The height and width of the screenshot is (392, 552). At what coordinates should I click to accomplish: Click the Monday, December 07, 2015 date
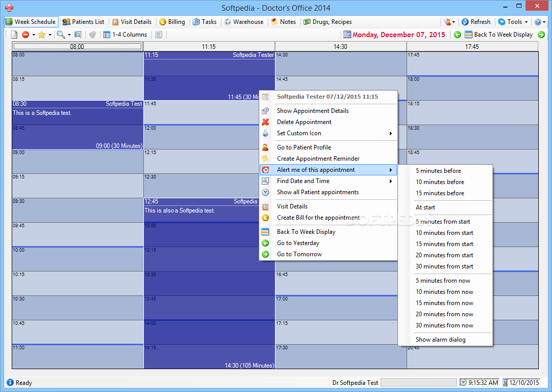(399, 35)
